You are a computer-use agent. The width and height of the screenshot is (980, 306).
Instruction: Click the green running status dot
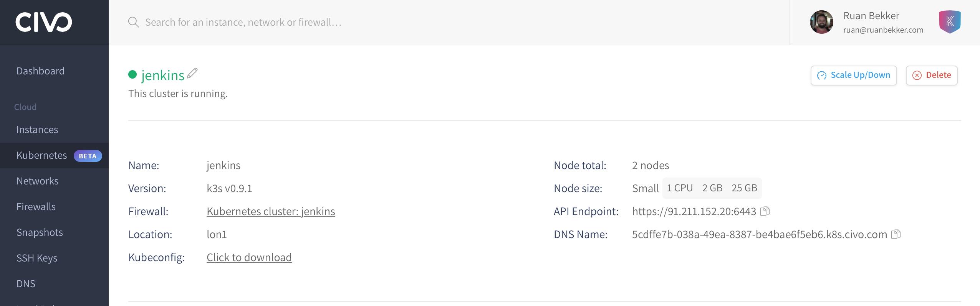click(132, 74)
